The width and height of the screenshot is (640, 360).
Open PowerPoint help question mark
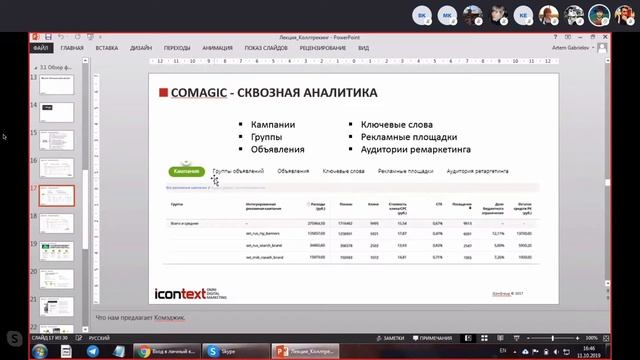tap(555, 37)
